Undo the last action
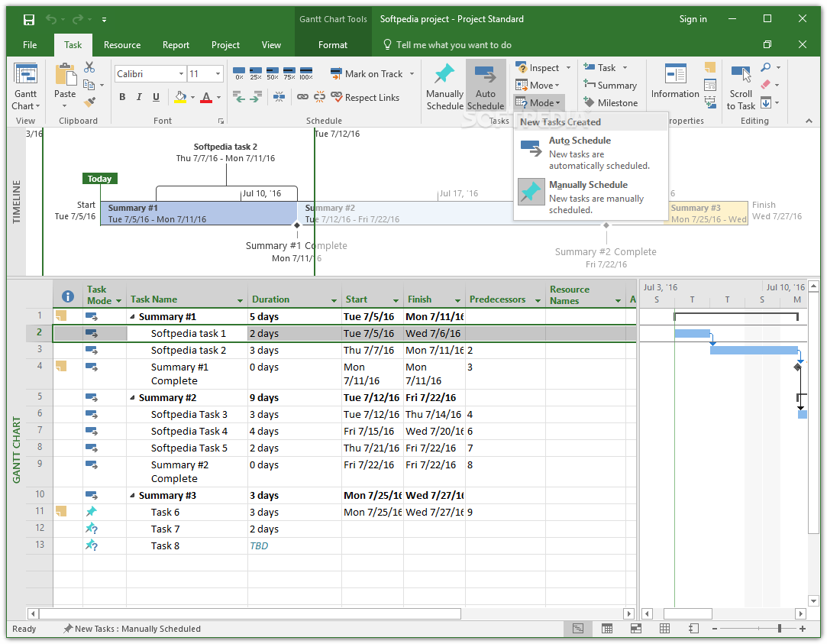Image resolution: width=827 pixels, height=644 pixels. point(51,20)
